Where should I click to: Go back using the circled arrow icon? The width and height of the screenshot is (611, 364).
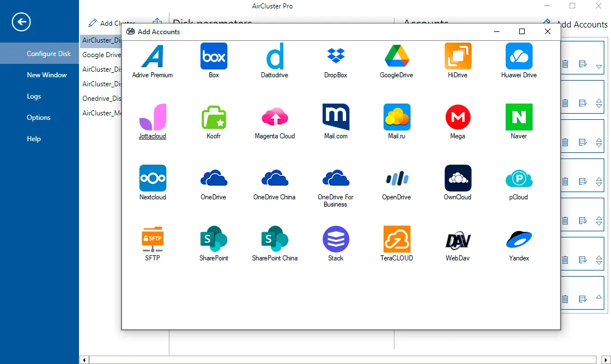21,22
